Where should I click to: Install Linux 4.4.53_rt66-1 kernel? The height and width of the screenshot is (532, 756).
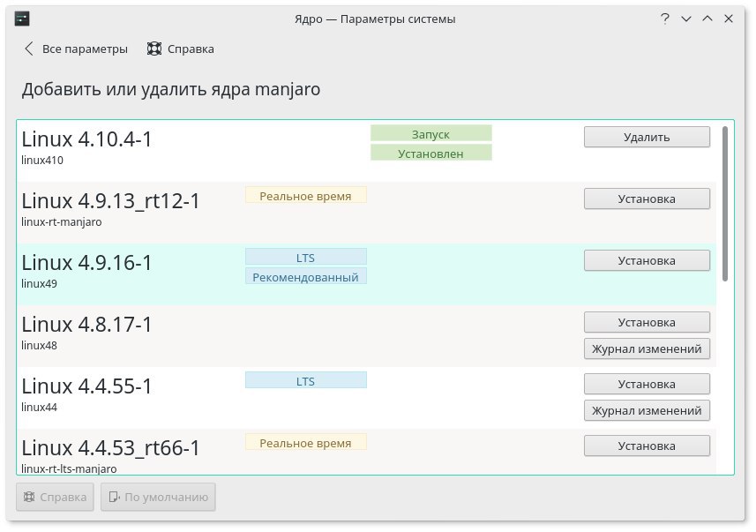[x=647, y=446]
